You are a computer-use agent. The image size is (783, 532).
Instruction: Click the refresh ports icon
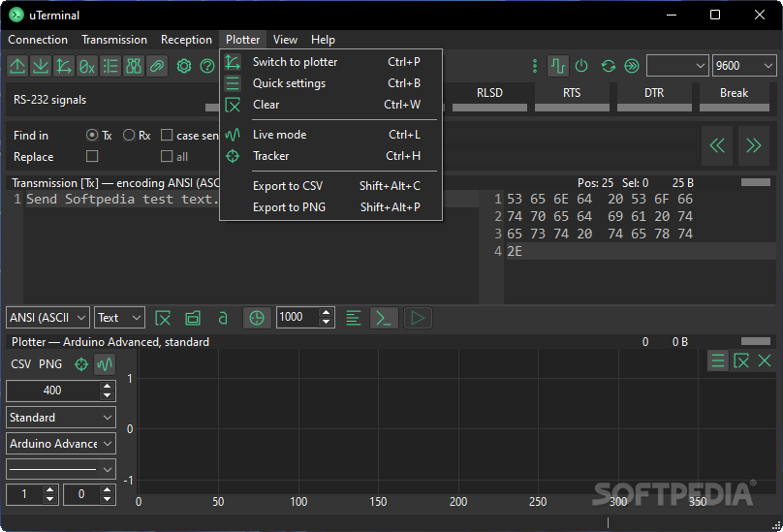pyautogui.click(x=609, y=66)
